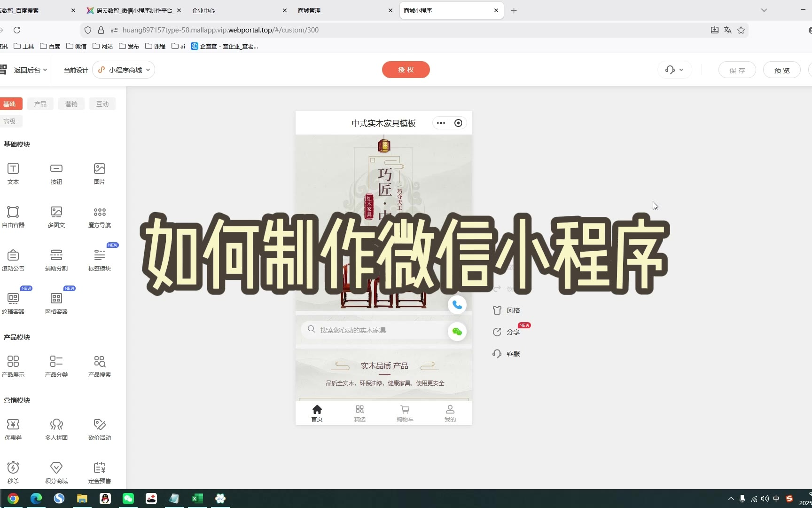Expand the headset support dropdown
812x508 pixels.
[x=674, y=70]
